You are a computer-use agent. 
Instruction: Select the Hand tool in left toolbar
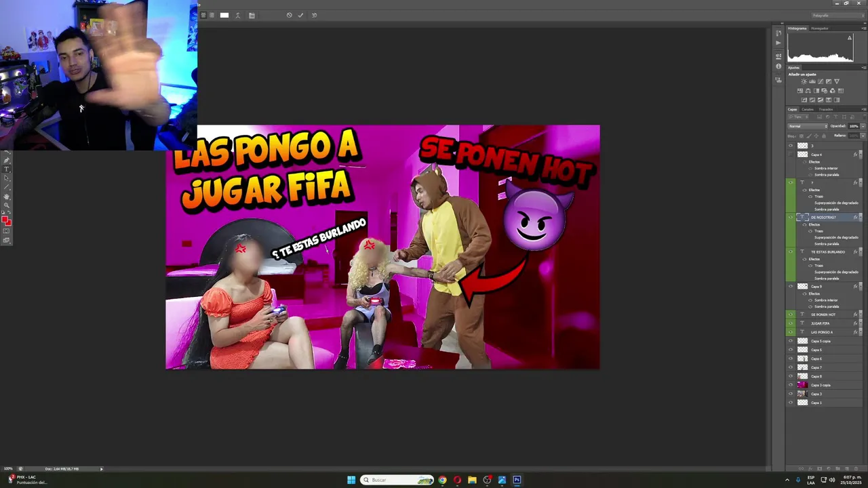click(x=6, y=197)
